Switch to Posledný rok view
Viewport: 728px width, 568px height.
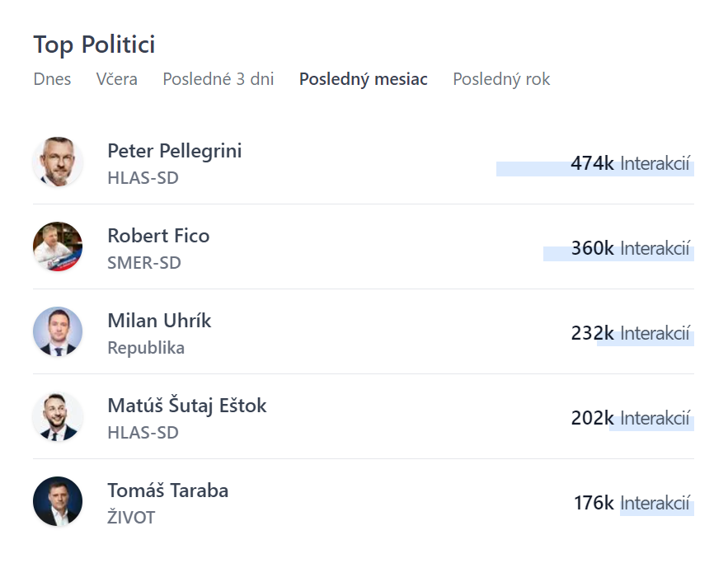[501, 79]
